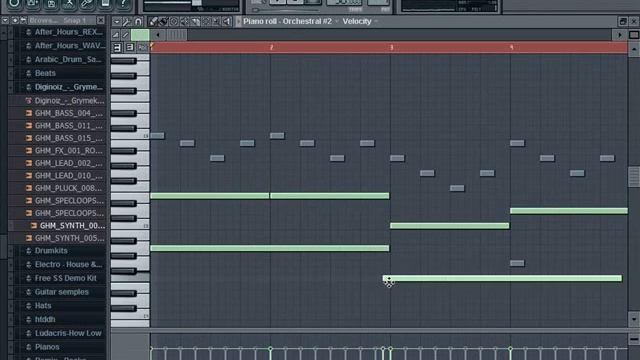Click the vertical scrollbar thumb in piano roll
Screen dimensions: 640x360
pyautogui.click(x=633, y=176)
